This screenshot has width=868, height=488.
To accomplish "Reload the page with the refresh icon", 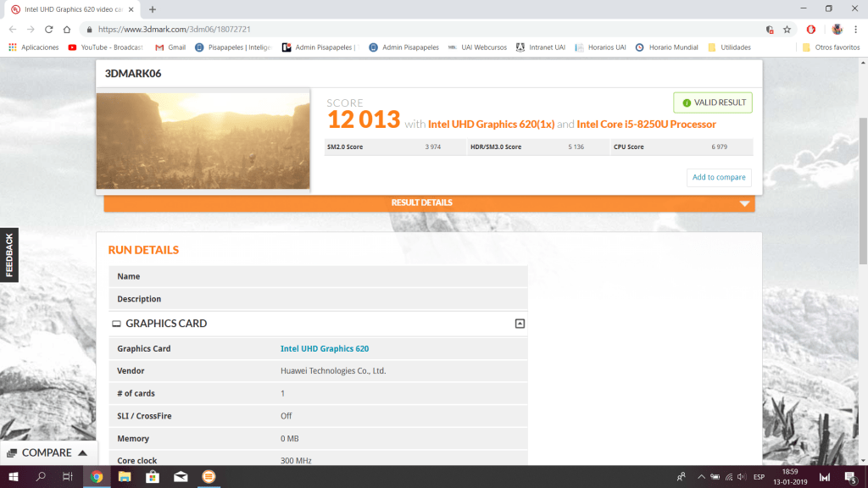I will (x=47, y=29).
